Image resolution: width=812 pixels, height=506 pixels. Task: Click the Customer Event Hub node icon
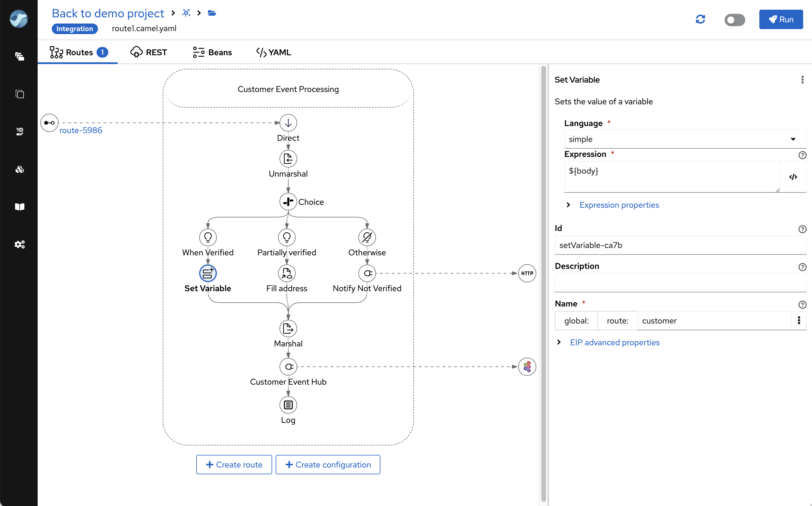pyautogui.click(x=288, y=367)
